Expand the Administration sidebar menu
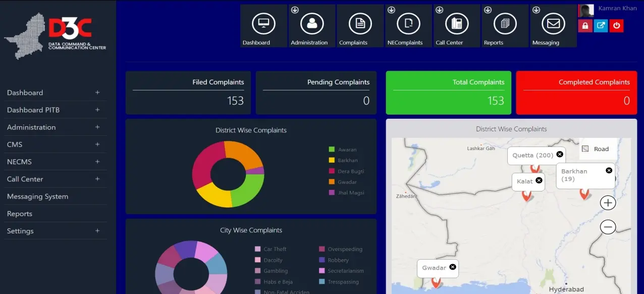This screenshot has width=644, height=294. tap(56, 127)
